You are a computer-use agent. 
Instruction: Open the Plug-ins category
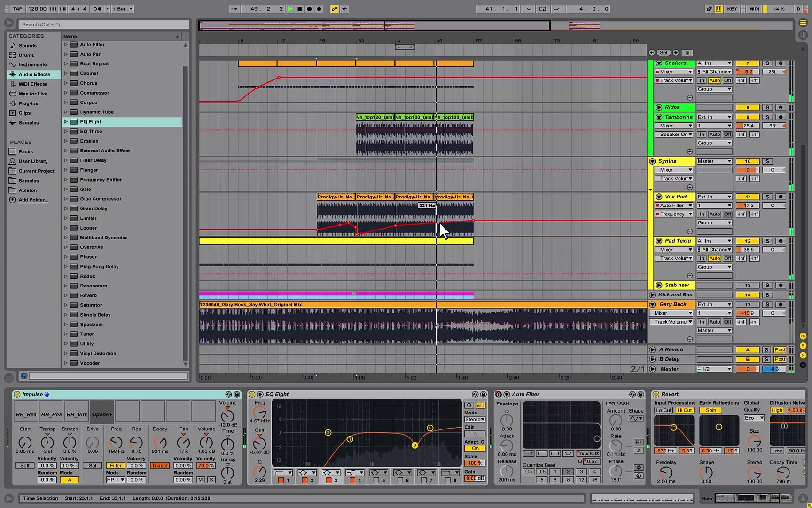(28, 103)
